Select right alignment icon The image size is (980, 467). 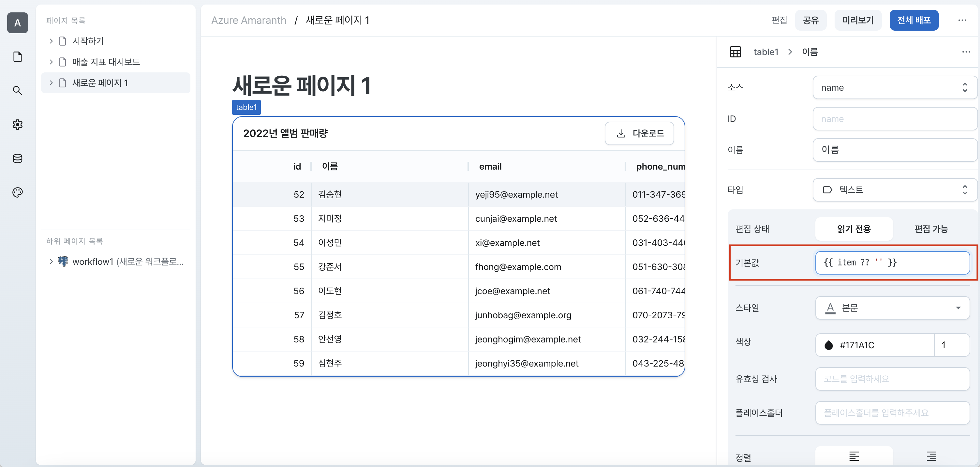(x=931, y=456)
